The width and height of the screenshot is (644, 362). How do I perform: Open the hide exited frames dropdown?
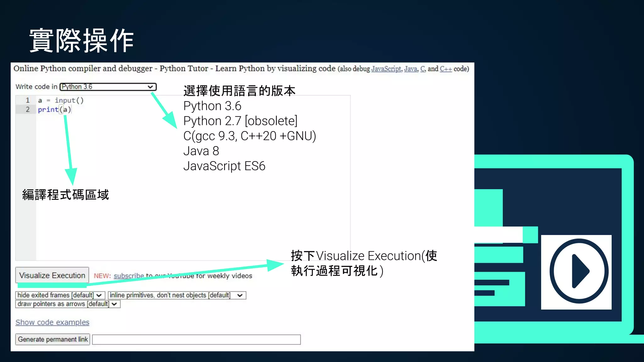60,295
